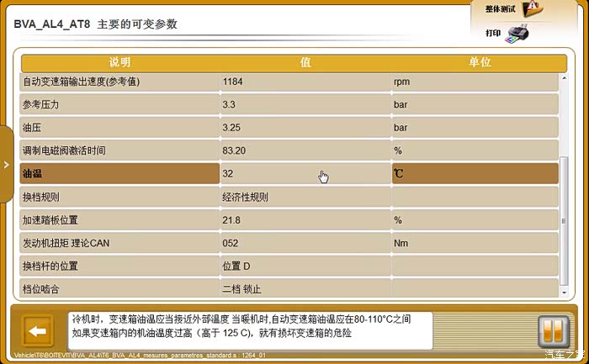Select the 换档规则 row
The width and height of the screenshot is (589, 364).
[x=119, y=197]
